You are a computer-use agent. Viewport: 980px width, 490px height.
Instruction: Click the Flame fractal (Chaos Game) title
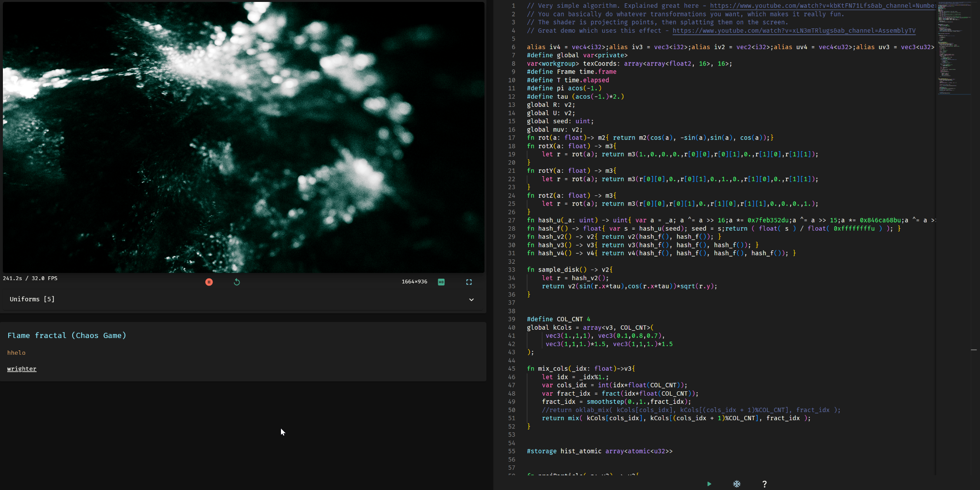pos(67,335)
